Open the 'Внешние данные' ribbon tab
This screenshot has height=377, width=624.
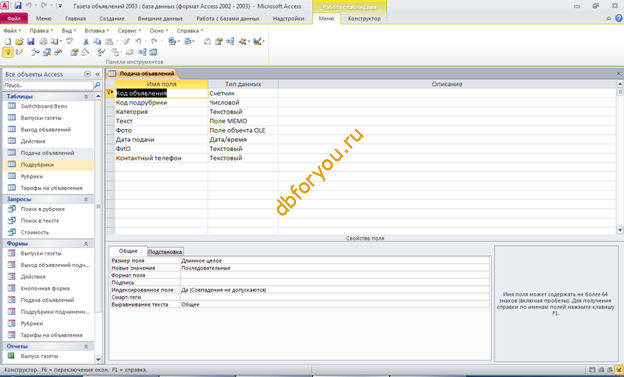tap(160, 19)
